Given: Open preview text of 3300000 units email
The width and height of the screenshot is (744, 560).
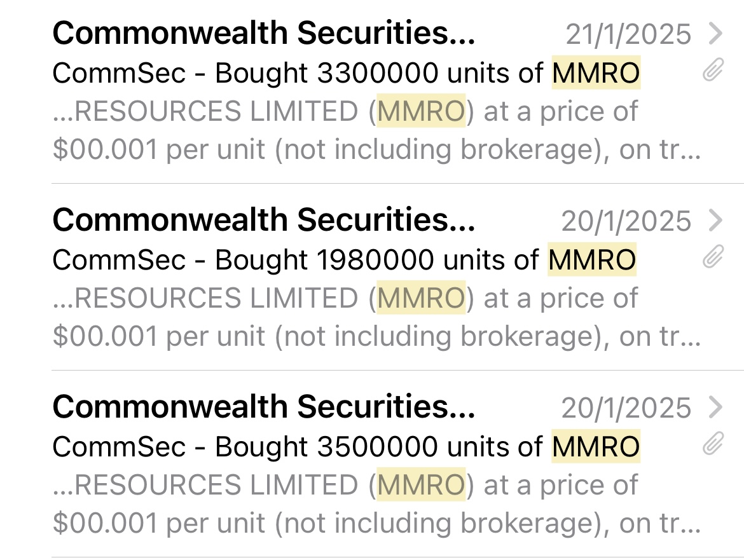Looking at the screenshot, I should [x=376, y=130].
